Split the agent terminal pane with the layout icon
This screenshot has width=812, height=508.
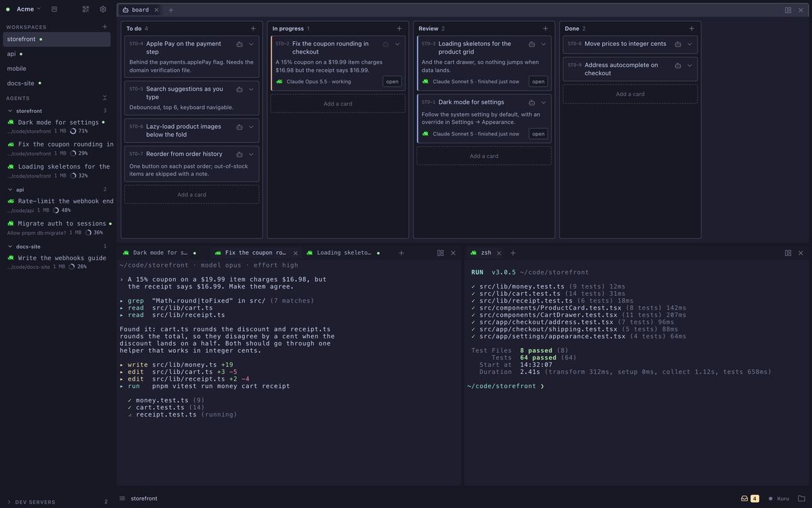point(441,253)
